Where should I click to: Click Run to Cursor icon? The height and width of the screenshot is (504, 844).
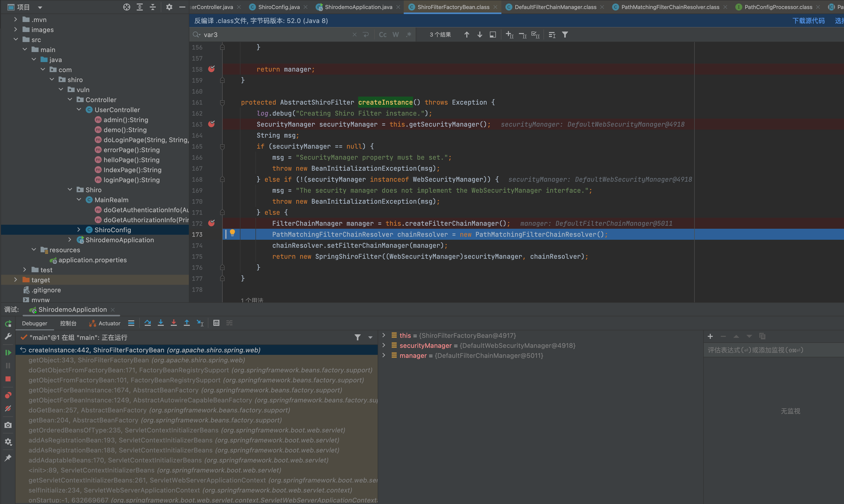click(200, 323)
